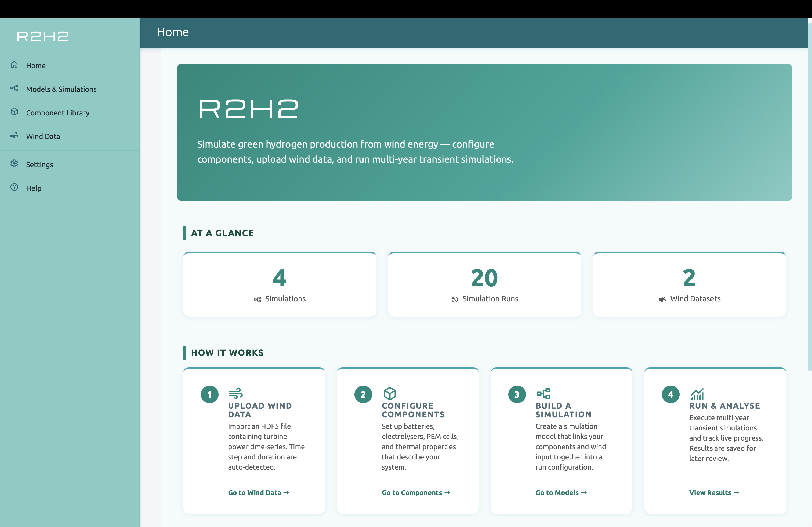Follow the View Results link
Screen dimensions: 812x527
click(714, 493)
